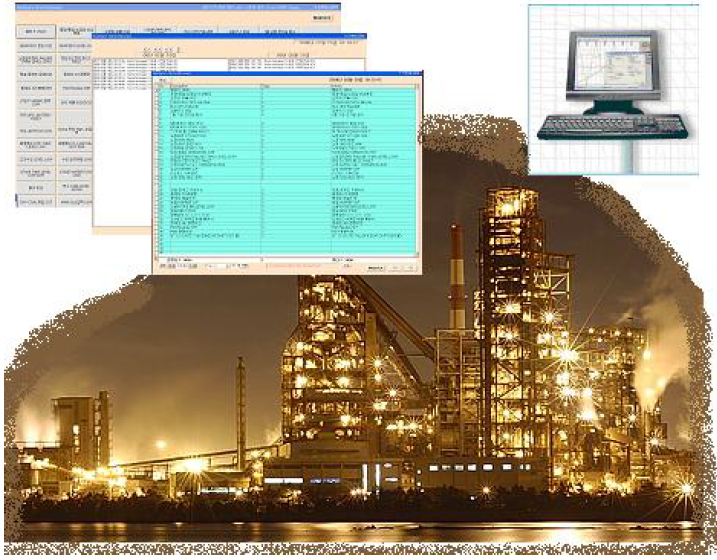
Task: Click the bottom button in the rear window's left column
Action: [36, 202]
